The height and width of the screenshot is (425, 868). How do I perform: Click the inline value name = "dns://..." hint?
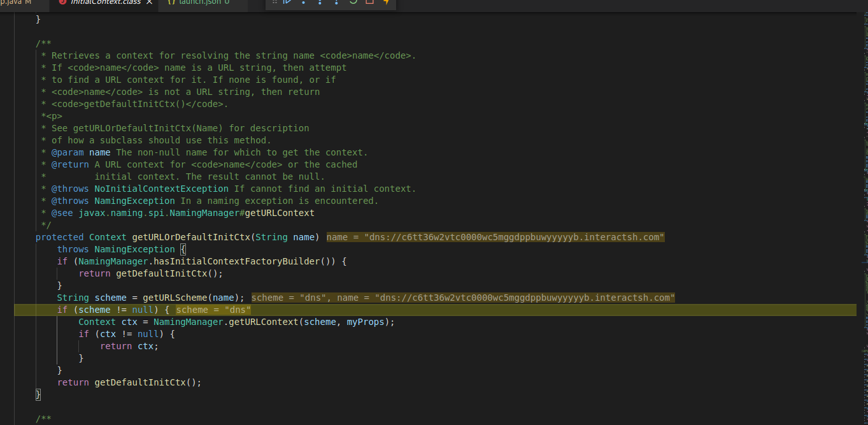tap(495, 237)
